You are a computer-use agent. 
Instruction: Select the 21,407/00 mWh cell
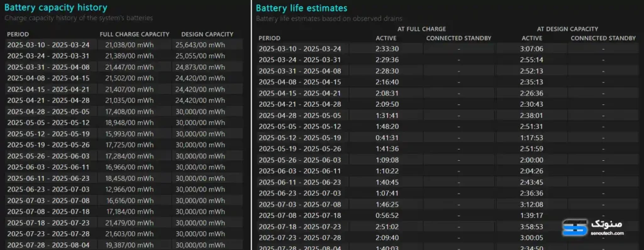pyautogui.click(x=130, y=89)
